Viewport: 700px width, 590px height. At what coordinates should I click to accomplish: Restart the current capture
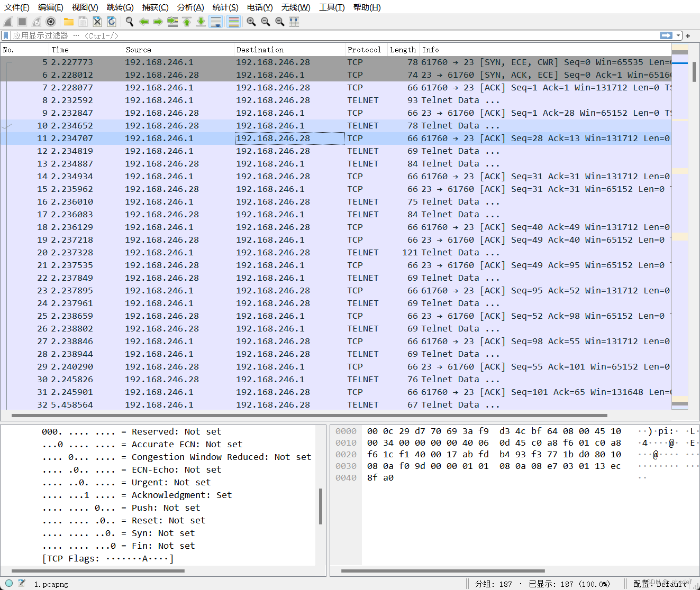(x=37, y=22)
